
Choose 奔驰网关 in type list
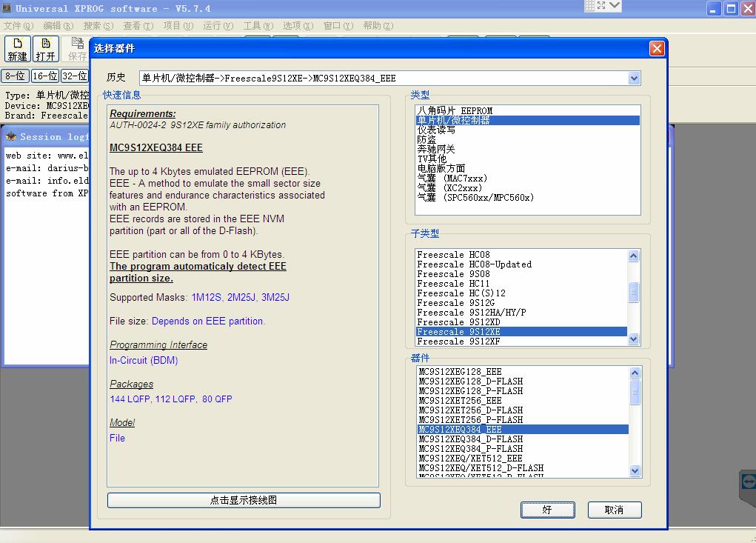pos(435,149)
